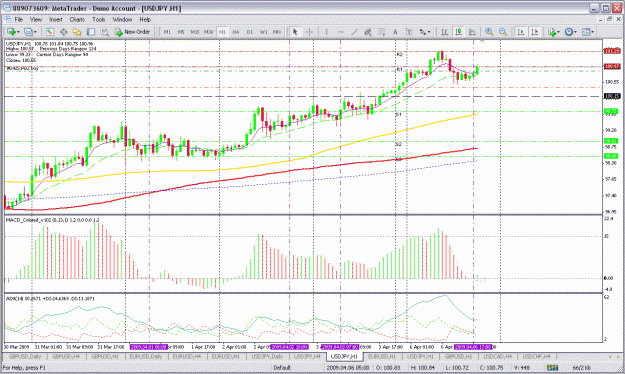Open the Navigator favorites star icon
Image resolution: width=625 pixels, height=374 pixels.
[77, 32]
